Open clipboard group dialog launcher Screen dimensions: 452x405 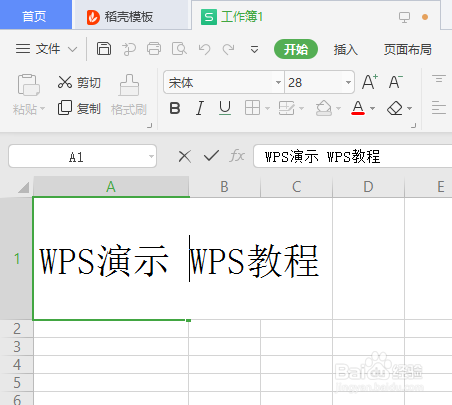pyautogui.click(x=150, y=126)
